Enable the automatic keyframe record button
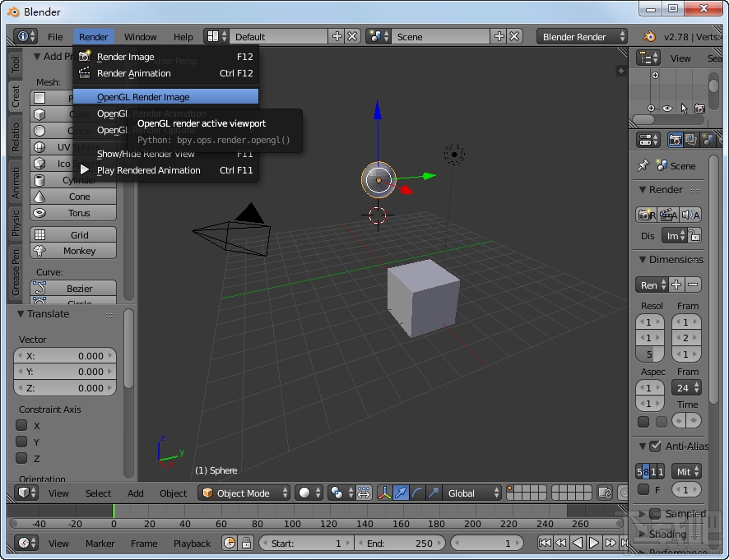Image resolution: width=729 pixels, height=560 pixels. [x=230, y=543]
